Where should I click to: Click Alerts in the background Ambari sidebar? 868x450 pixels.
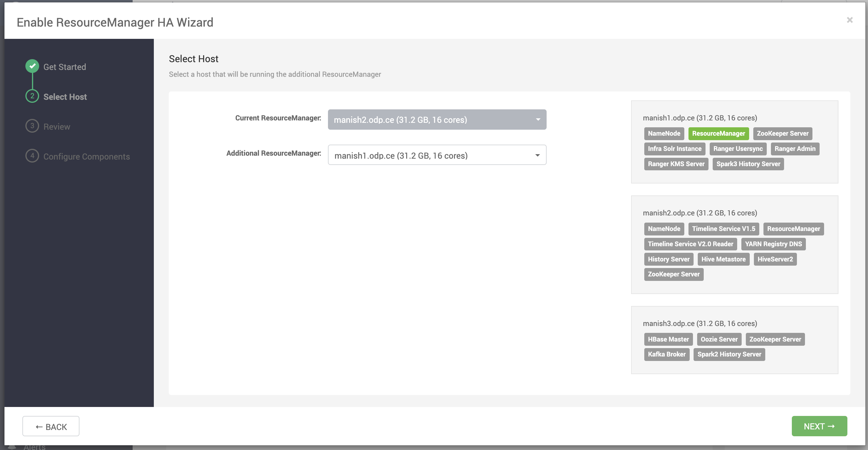[x=34, y=447]
